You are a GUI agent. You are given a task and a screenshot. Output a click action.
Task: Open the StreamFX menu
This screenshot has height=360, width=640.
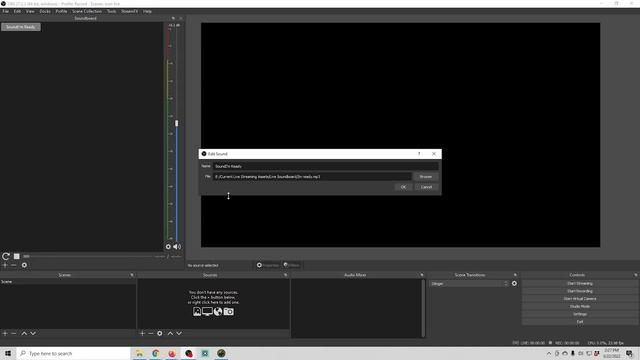(x=129, y=11)
